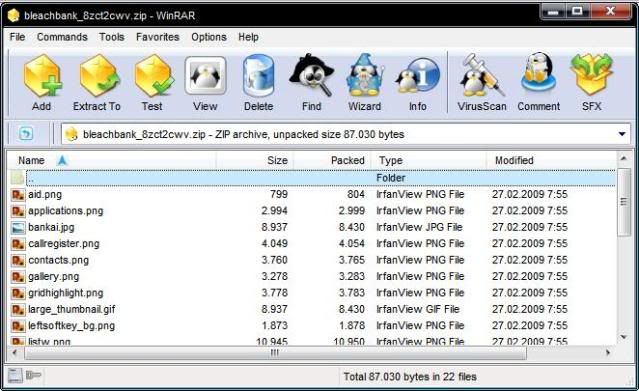Select the file large_thumbnail.gif
Screen dimensions: 639x391
(71, 309)
